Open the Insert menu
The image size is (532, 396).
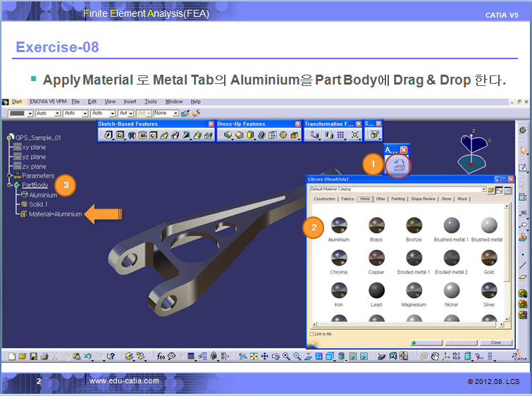(x=130, y=101)
